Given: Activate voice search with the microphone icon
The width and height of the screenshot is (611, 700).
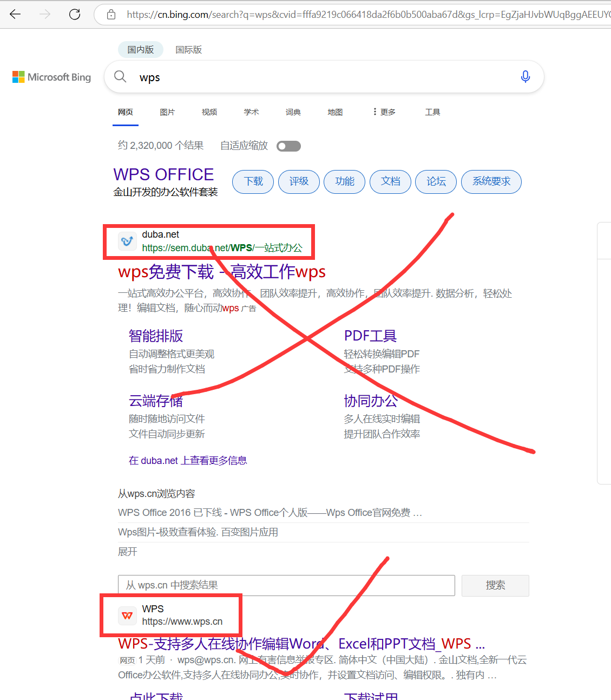Looking at the screenshot, I should (x=525, y=77).
